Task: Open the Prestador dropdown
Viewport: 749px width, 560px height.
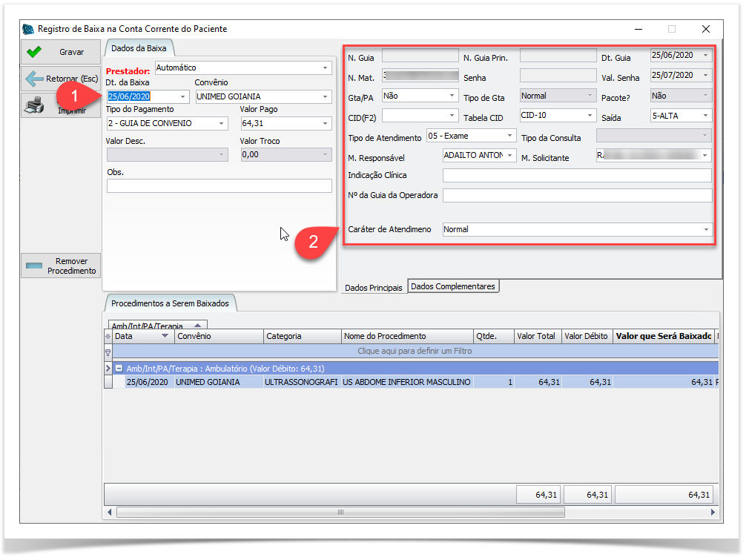Action: [326, 68]
